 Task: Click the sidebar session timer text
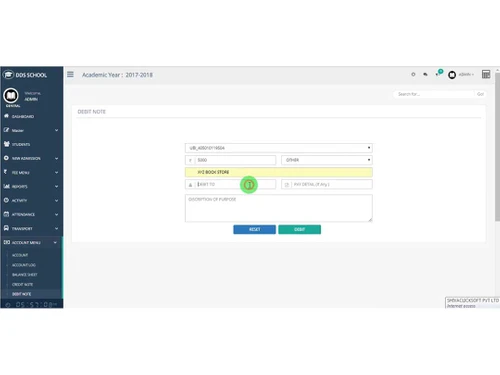point(36,305)
